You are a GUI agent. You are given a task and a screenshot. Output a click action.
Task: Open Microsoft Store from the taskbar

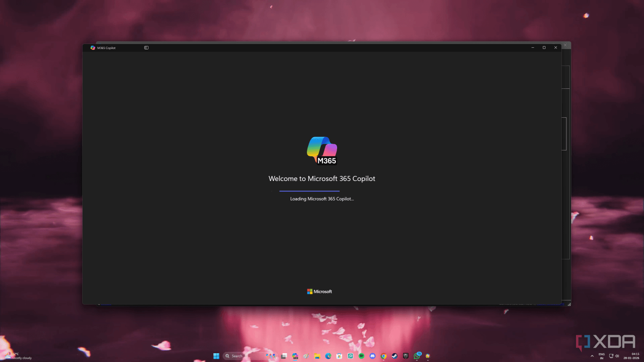[339, 356]
